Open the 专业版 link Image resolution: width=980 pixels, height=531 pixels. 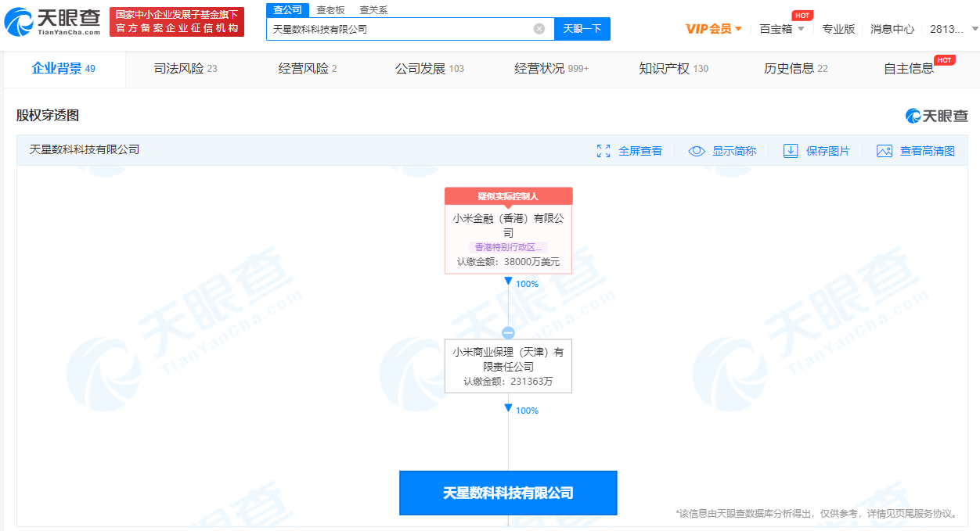(838, 29)
